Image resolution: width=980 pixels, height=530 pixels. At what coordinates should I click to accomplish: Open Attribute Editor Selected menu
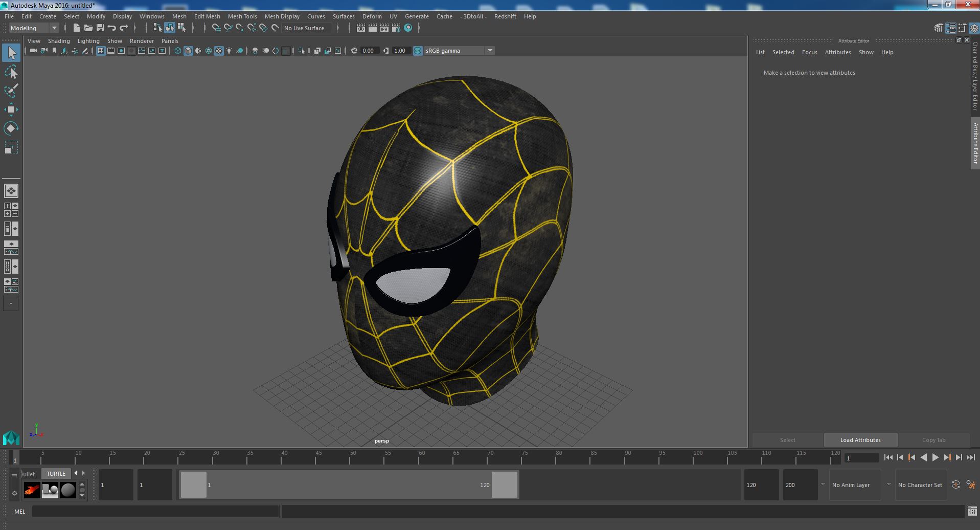[x=783, y=52]
